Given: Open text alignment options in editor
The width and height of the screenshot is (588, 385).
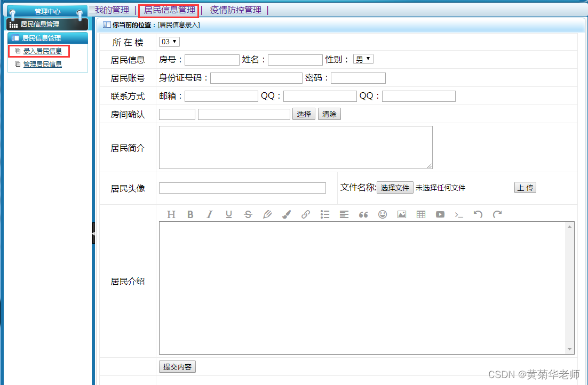Looking at the screenshot, I should tap(344, 214).
